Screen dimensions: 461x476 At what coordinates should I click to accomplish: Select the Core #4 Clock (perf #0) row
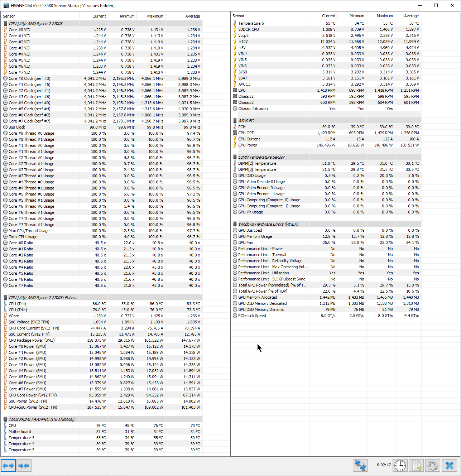coord(102,103)
